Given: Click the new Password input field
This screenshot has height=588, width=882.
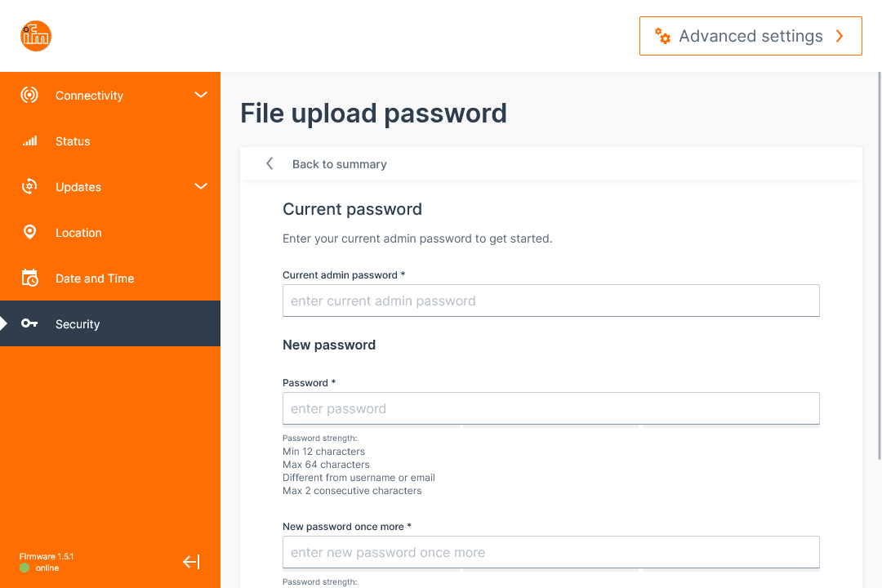Looking at the screenshot, I should (550, 408).
